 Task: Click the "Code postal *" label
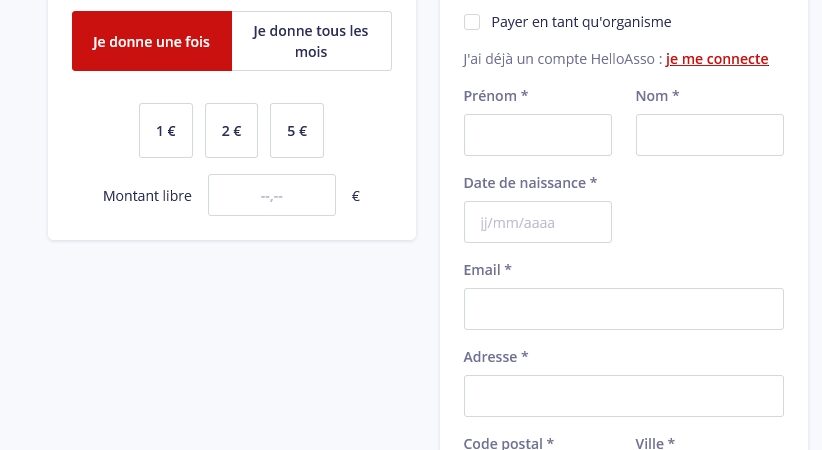point(509,443)
